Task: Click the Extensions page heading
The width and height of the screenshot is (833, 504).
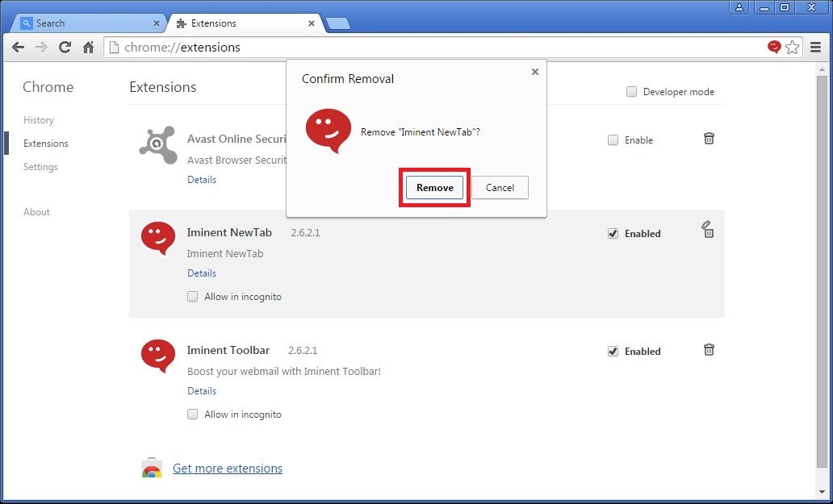Action: click(x=163, y=87)
